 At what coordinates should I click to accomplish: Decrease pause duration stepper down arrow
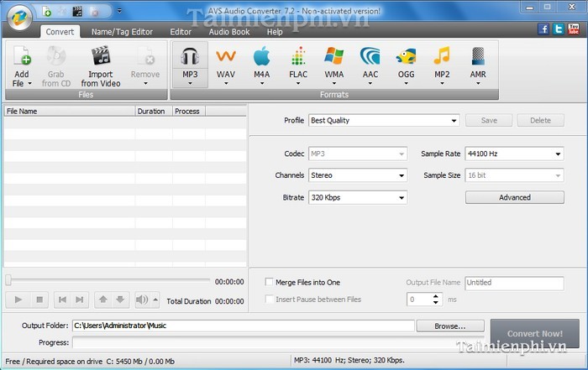click(x=435, y=302)
